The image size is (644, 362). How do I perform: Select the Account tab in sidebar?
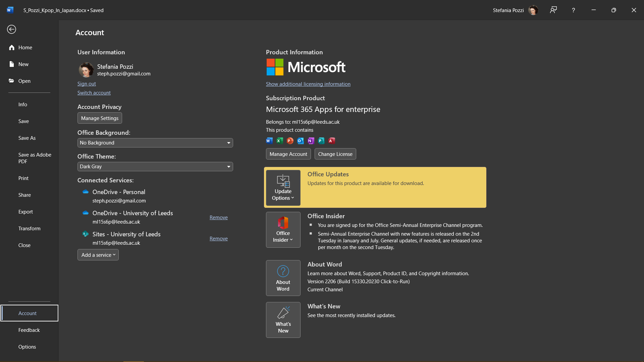(x=29, y=313)
